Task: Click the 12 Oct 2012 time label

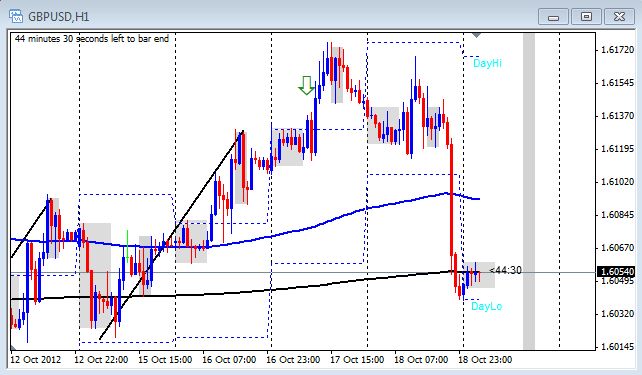Action: click(x=36, y=360)
